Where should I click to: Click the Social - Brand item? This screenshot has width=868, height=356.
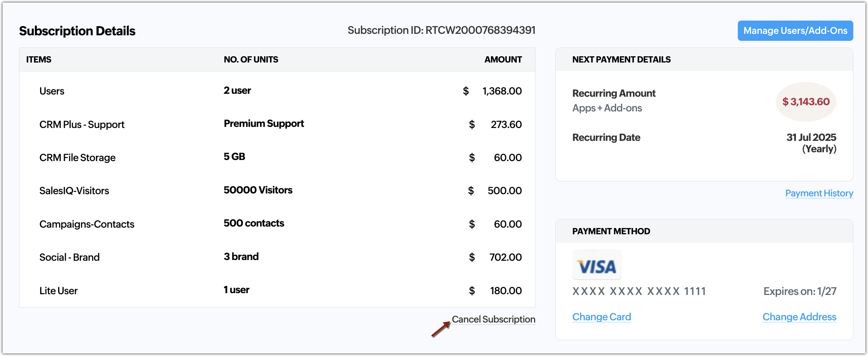[x=70, y=257]
